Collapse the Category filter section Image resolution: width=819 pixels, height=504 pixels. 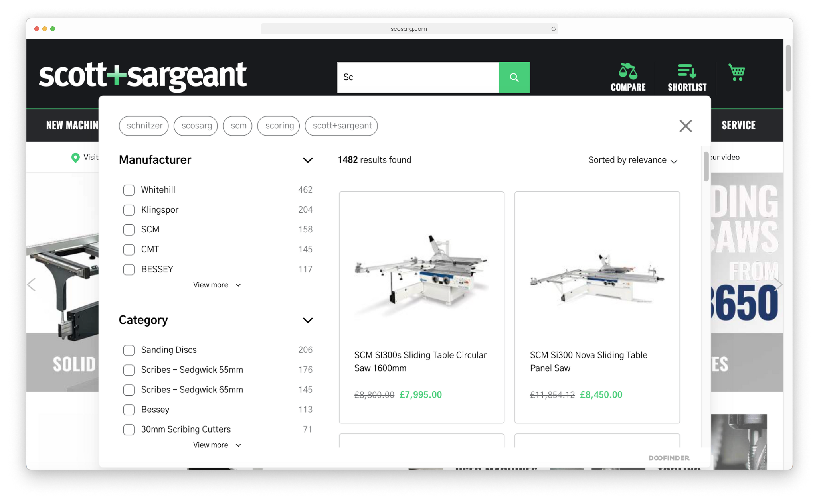307,321
